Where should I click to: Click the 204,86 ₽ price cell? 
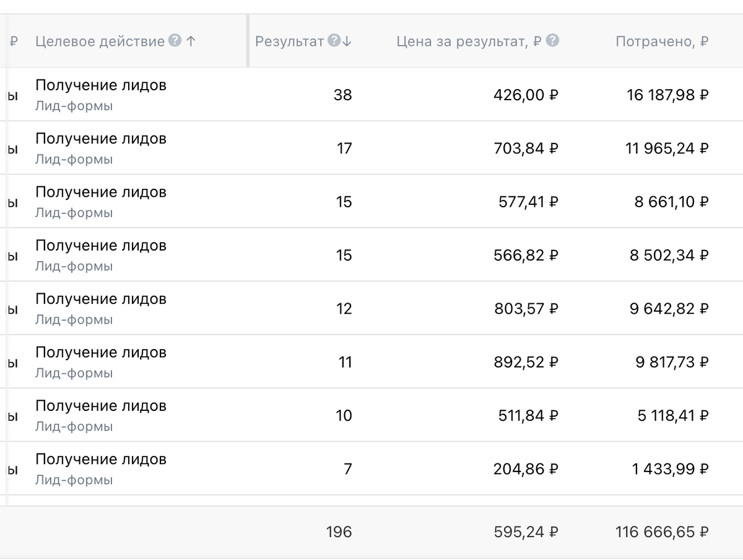pyautogui.click(x=526, y=469)
